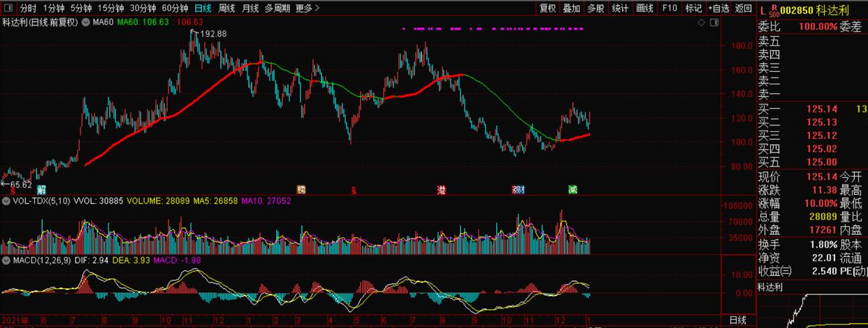Expand the 更多 more periods menu

tap(308, 9)
